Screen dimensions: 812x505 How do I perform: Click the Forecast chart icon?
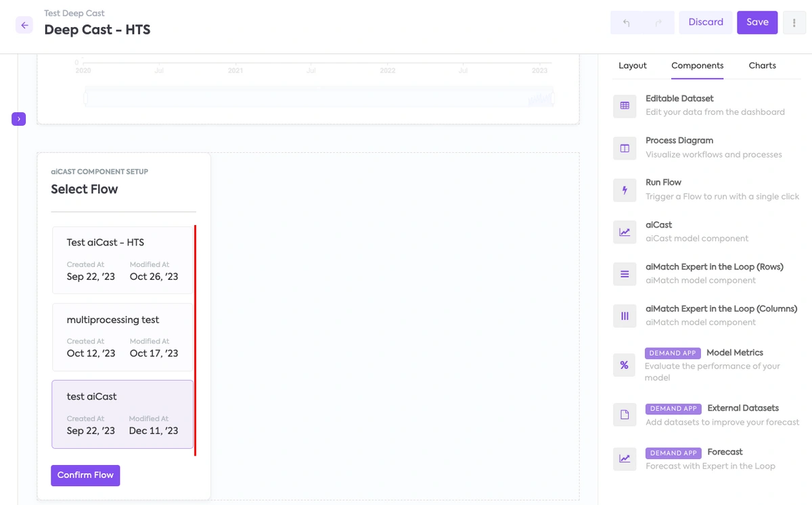coord(624,458)
